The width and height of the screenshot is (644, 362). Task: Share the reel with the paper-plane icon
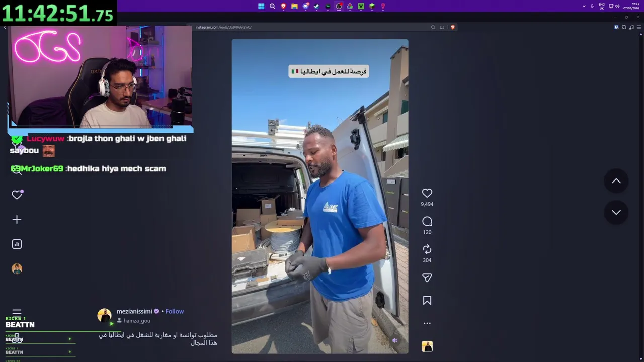pyautogui.click(x=427, y=278)
